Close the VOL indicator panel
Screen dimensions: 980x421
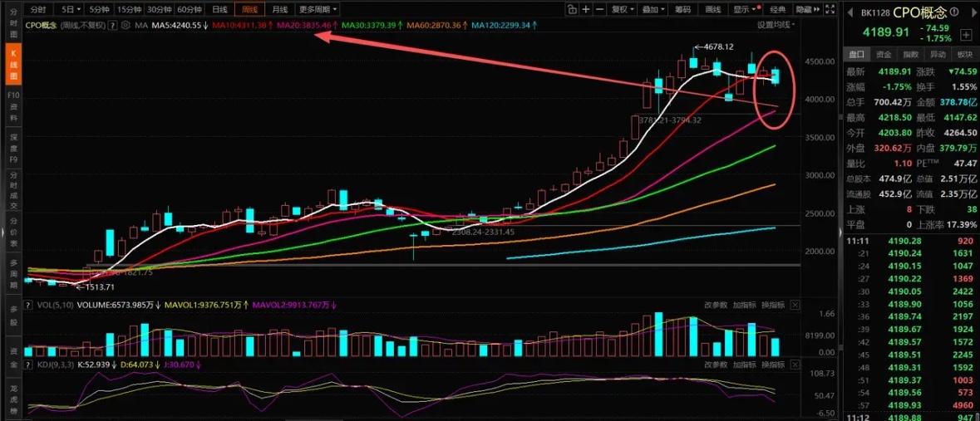[x=795, y=306]
